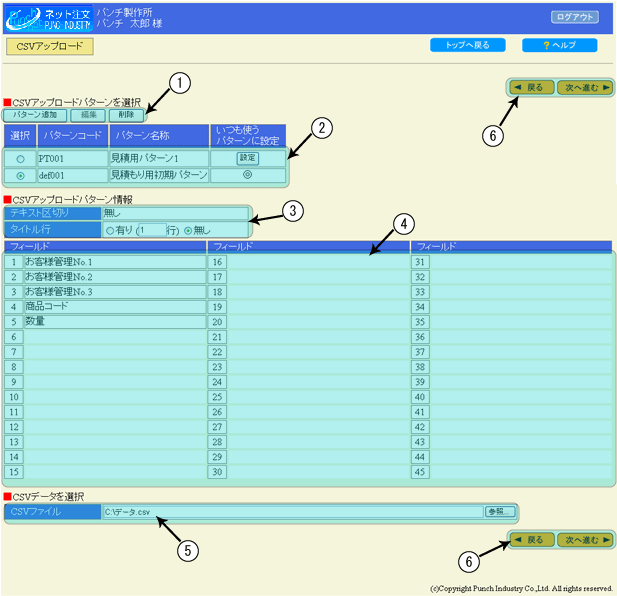Click the Punch net order logo
Viewport: 617px width, 596px height.
[x=49, y=18]
